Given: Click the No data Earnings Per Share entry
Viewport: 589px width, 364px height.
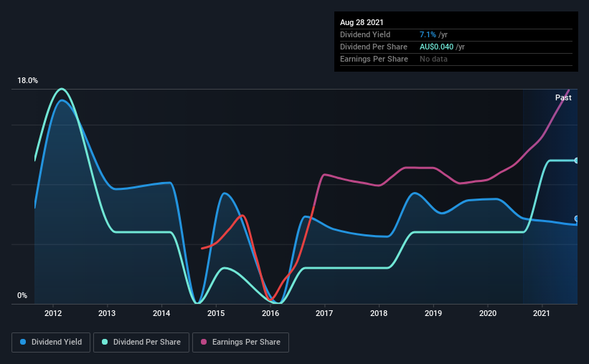Looking at the screenshot, I should coord(433,59).
